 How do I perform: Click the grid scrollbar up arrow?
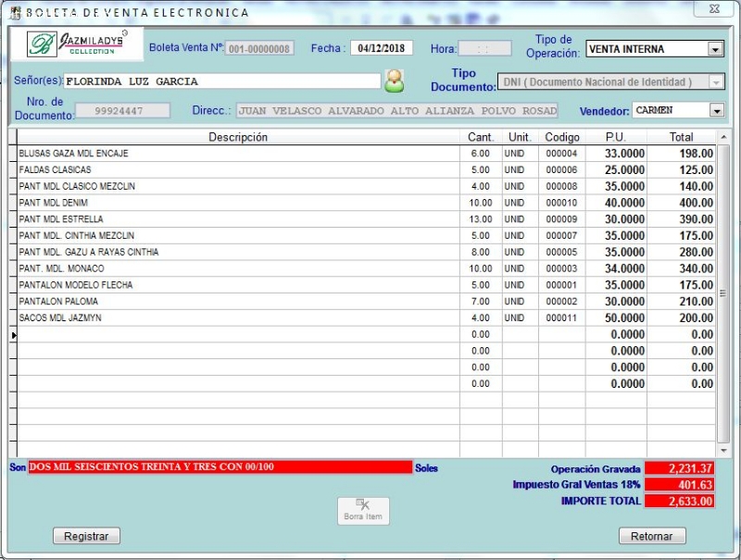[x=723, y=137]
